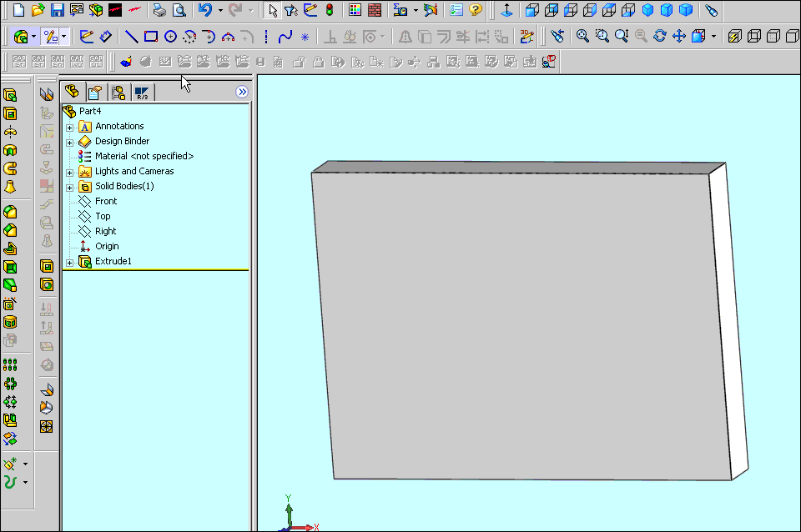This screenshot has width=801, height=532.
Task: Click the Linear Pattern feature tool
Action: pyautogui.click(x=10, y=365)
